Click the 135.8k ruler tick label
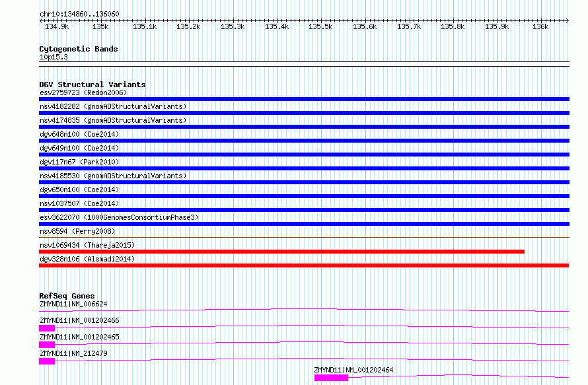 (x=453, y=26)
